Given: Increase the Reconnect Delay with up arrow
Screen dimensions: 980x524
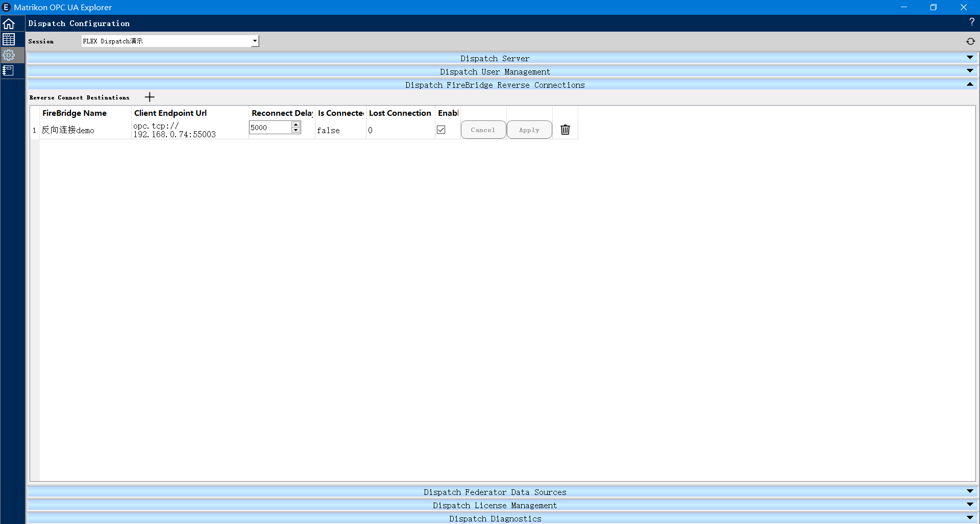Looking at the screenshot, I should (296, 124).
